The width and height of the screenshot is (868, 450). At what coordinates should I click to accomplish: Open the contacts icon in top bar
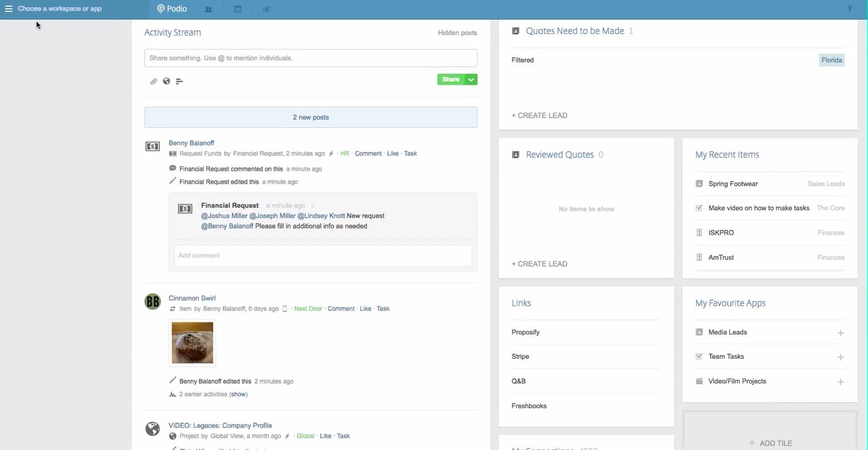point(208,9)
